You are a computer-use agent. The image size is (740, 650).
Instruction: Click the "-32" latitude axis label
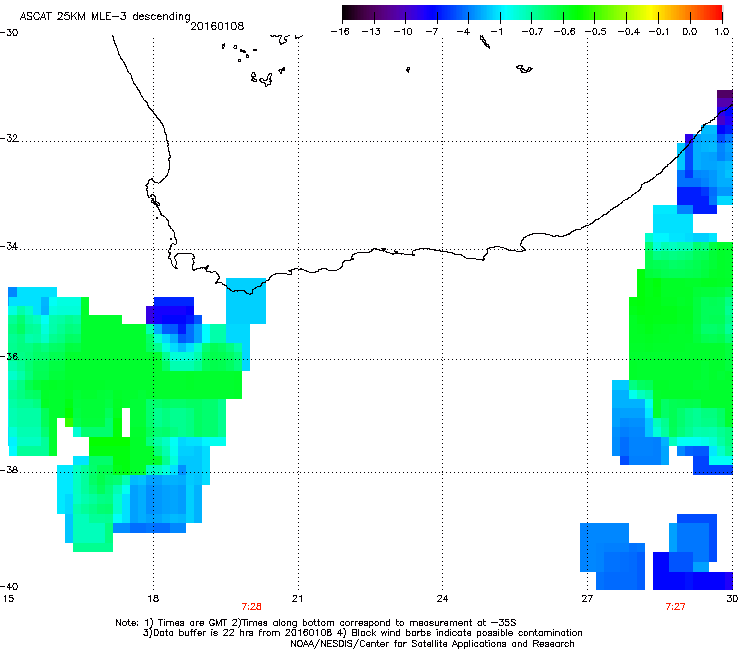[9, 138]
